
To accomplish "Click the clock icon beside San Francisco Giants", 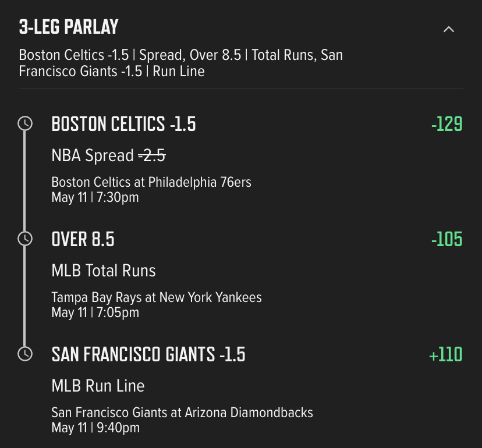I will point(25,354).
